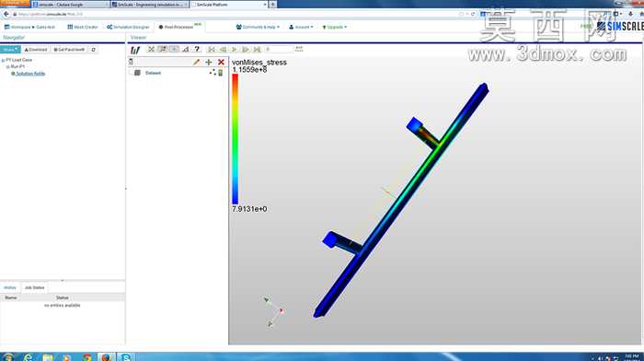Switch to the SimScale Engineering simulation browser tab
This screenshot has height=361, width=644.
click(150, 4)
